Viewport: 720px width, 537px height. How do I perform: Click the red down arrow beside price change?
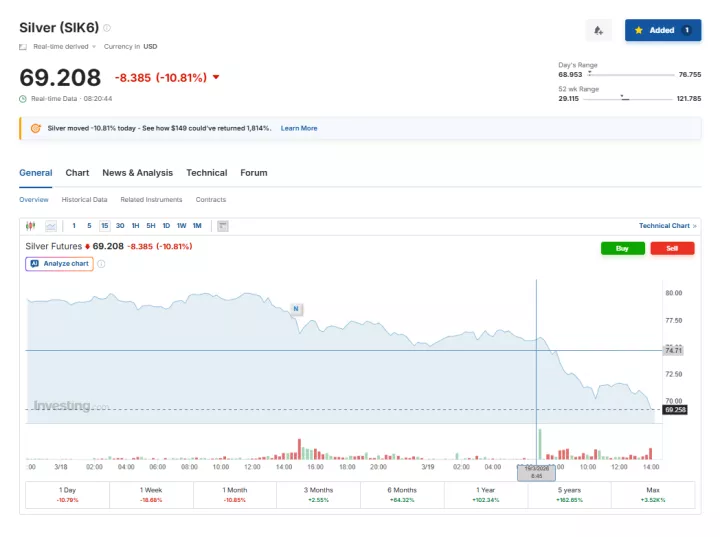click(216, 78)
